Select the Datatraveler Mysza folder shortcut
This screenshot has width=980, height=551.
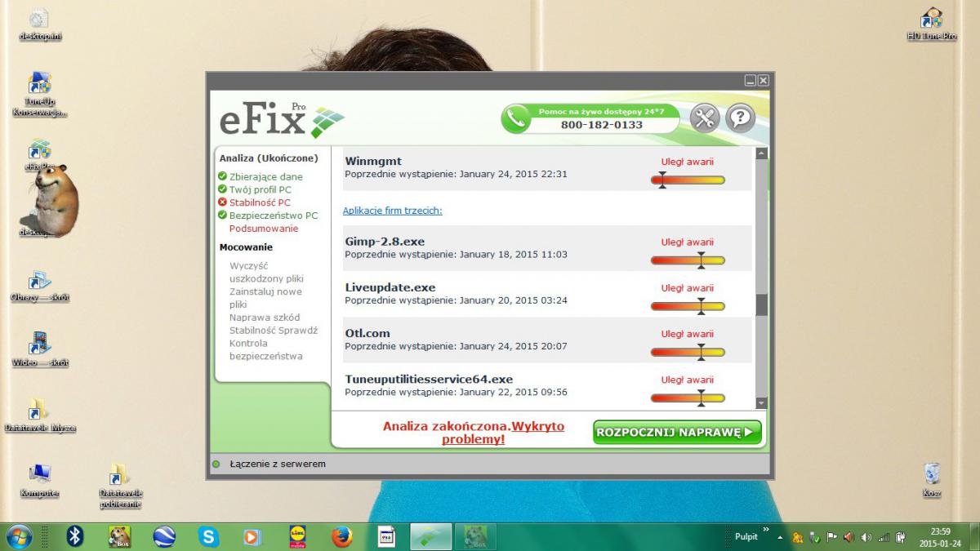tap(39, 415)
